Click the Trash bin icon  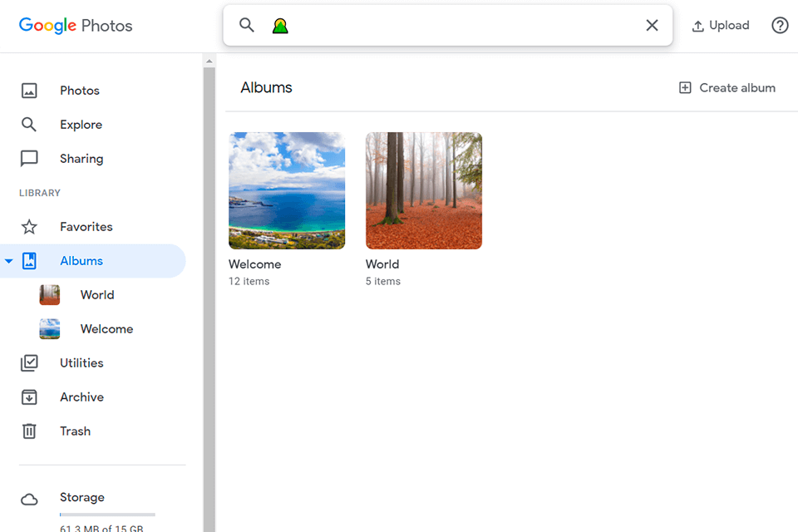(29, 431)
